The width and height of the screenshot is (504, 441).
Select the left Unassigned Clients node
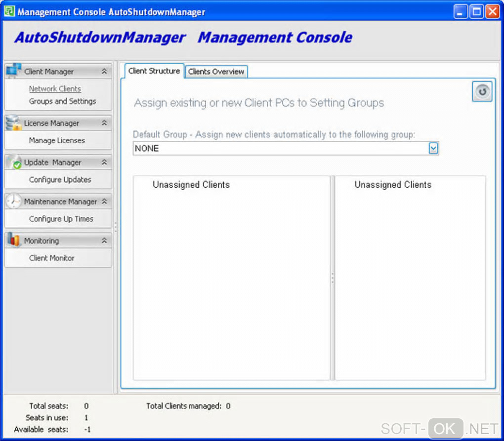pyautogui.click(x=191, y=185)
